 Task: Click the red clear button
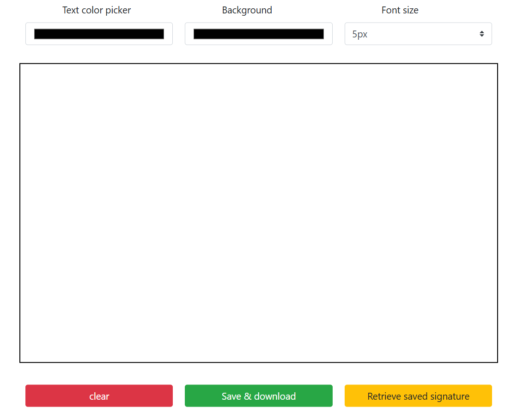[x=99, y=396]
